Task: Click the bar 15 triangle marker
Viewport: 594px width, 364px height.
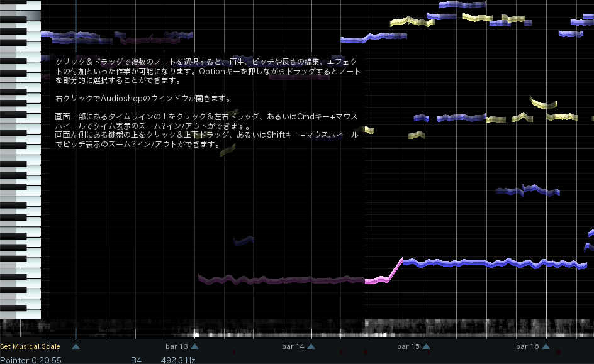Action: pyautogui.click(x=426, y=346)
